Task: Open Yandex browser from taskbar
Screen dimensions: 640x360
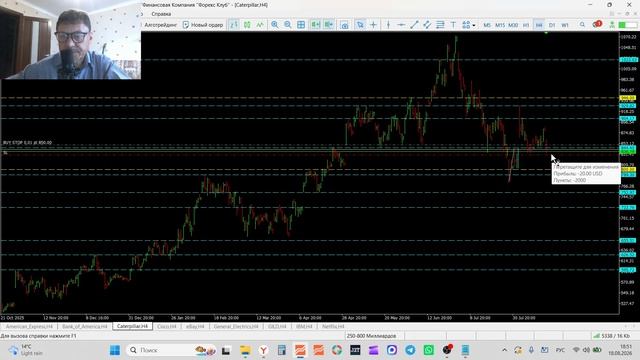Action: (264, 350)
